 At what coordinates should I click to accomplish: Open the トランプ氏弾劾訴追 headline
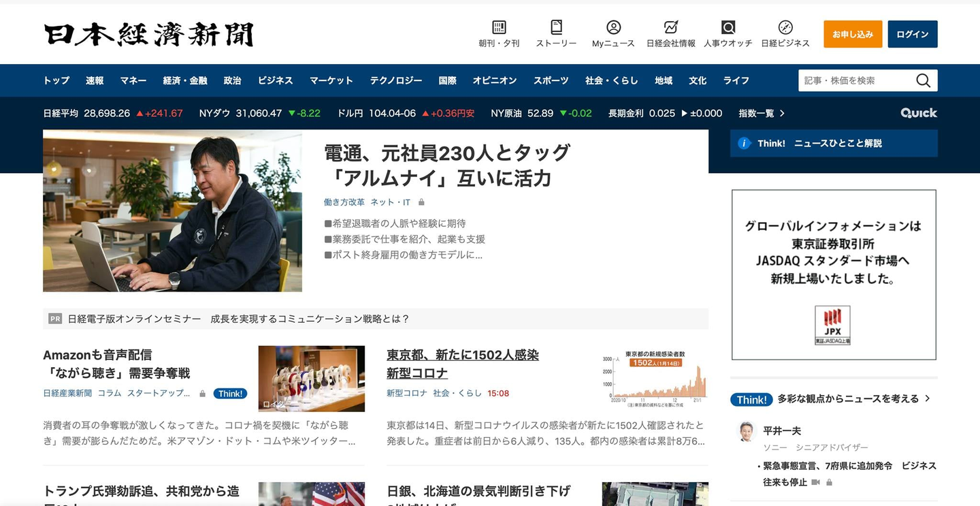(142, 494)
